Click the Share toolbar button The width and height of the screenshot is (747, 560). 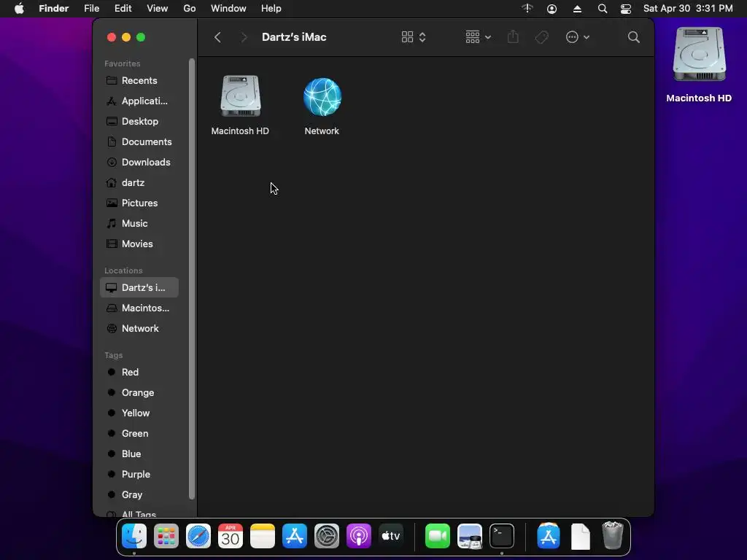click(x=513, y=37)
